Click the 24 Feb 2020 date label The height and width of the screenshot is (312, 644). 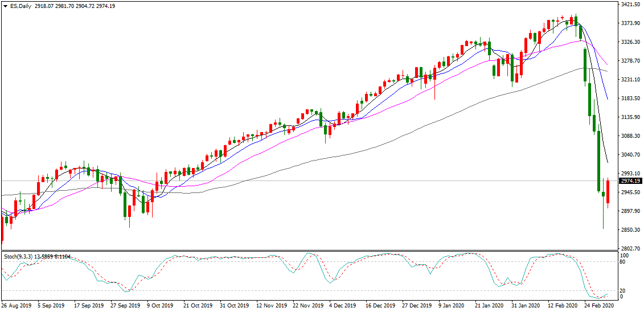[x=598, y=306]
